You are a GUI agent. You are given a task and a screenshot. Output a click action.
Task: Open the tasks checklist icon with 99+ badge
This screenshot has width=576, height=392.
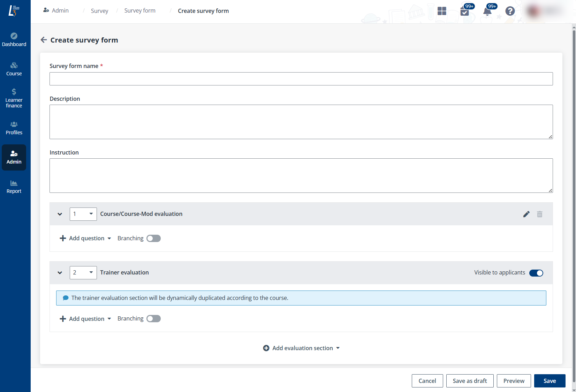(x=464, y=11)
